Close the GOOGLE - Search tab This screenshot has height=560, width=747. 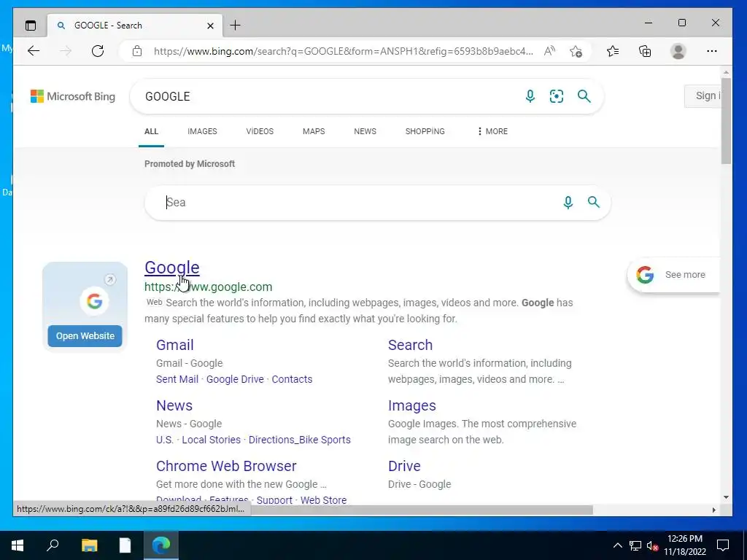(x=210, y=26)
